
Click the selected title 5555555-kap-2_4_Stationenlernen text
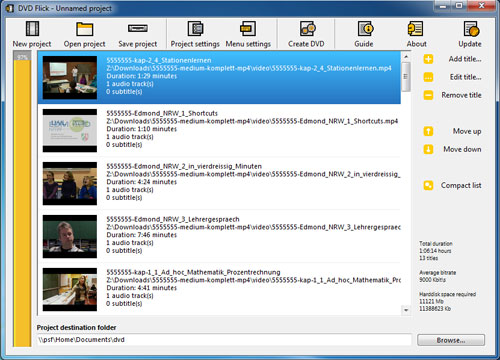[x=159, y=60]
